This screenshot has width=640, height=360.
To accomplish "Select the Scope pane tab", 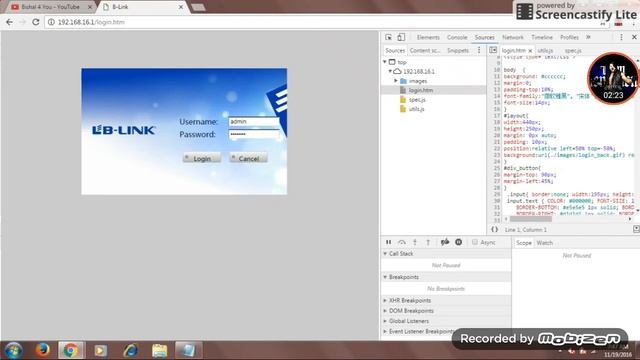I will pos(524,243).
